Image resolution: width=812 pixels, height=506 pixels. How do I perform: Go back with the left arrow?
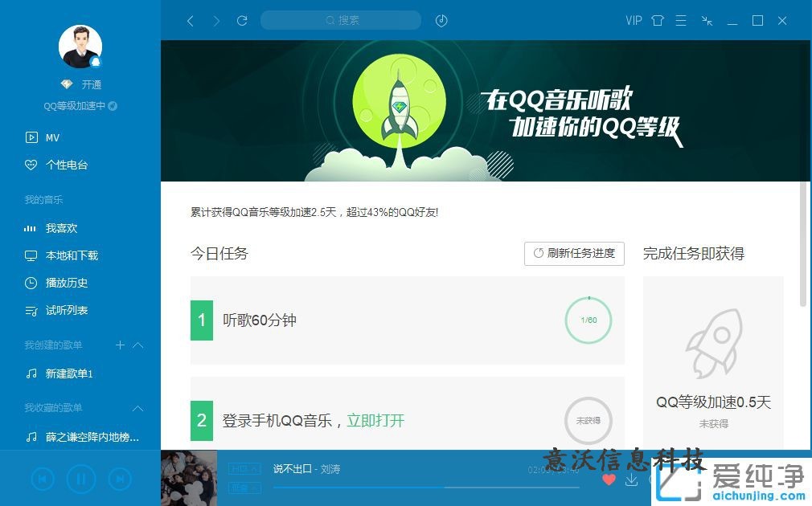191,21
